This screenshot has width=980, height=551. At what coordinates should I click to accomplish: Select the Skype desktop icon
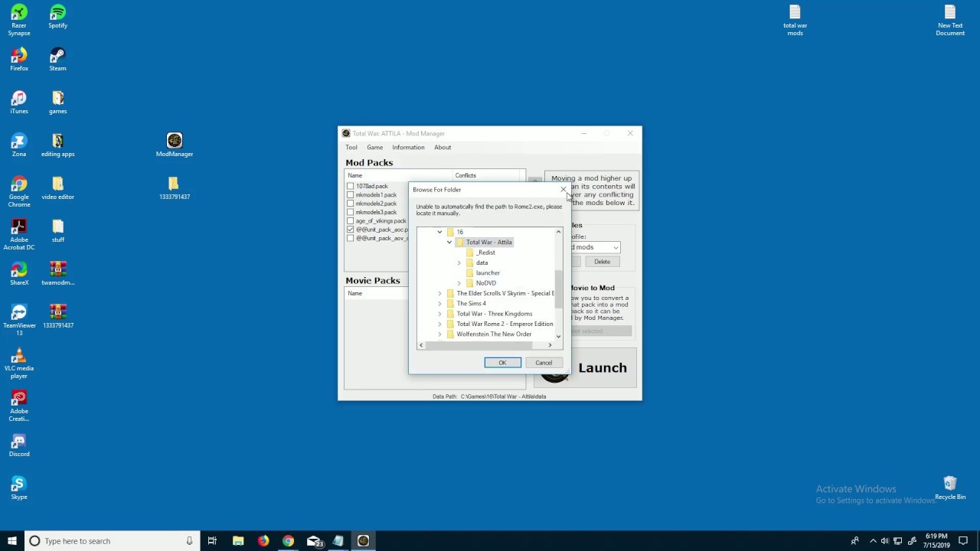(19, 488)
